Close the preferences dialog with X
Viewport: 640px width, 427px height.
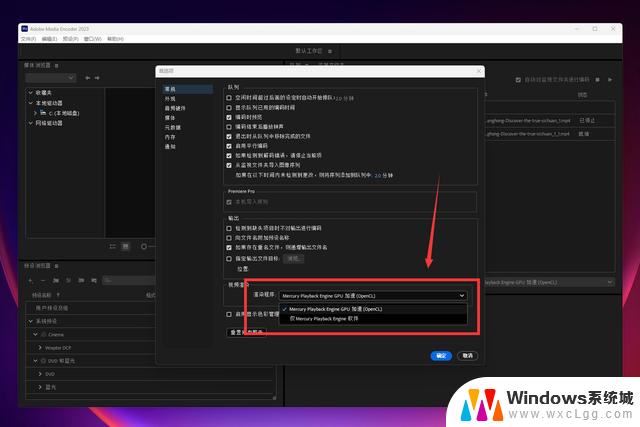(479, 71)
